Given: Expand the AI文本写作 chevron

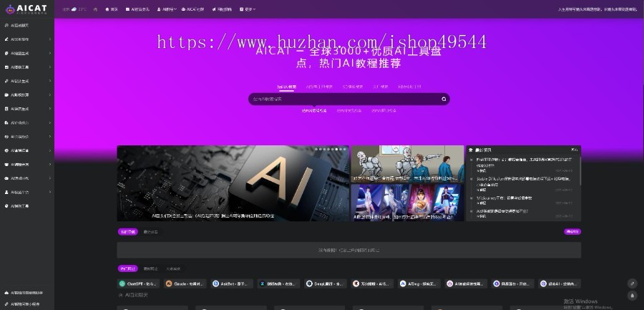Looking at the screenshot, I should point(50,39).
